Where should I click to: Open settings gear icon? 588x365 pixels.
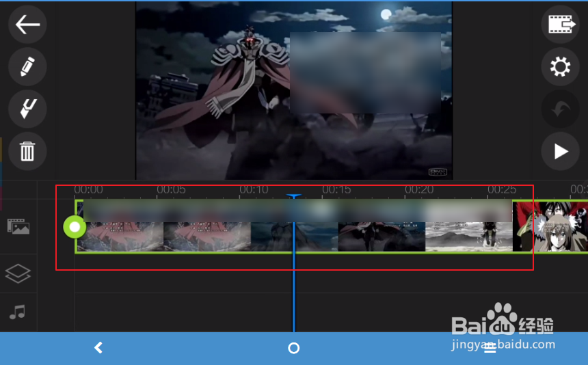561,67
